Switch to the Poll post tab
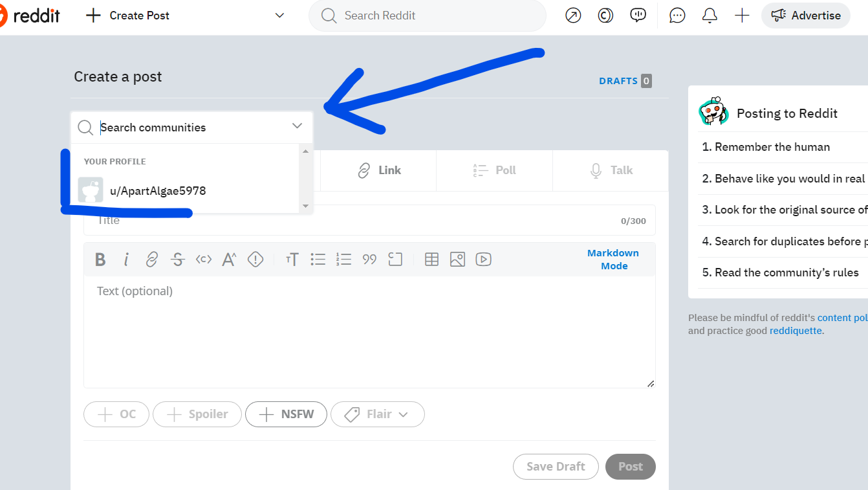This screenshot has height=490, width=868. coord(494,170)
